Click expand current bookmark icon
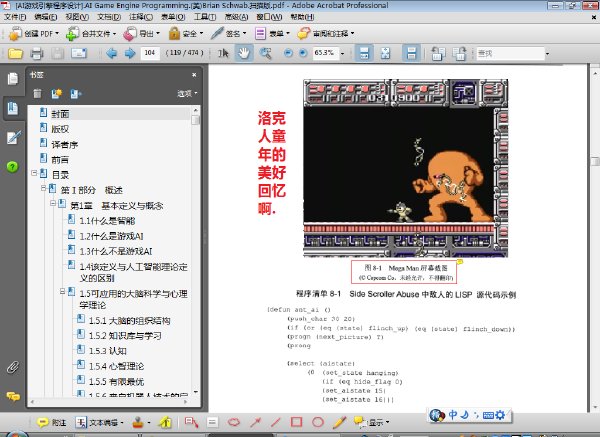600x437 pixels. click(76, 93)
